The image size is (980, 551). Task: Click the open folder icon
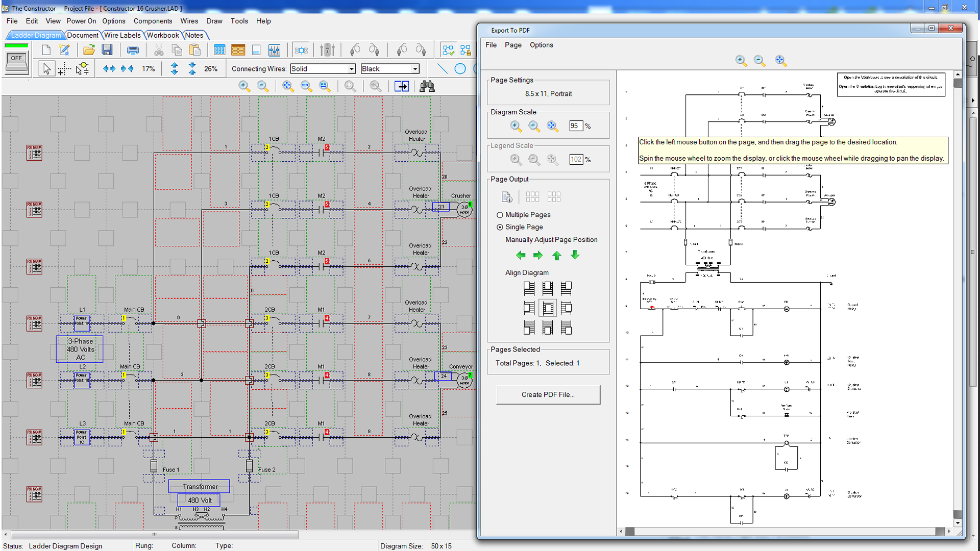(89, 50)
